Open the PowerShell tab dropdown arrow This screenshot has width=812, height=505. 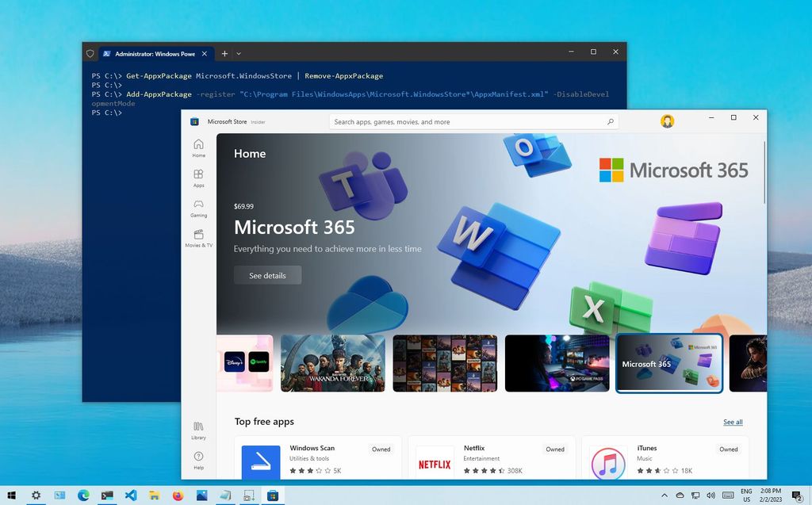click(x=238, y=53)
